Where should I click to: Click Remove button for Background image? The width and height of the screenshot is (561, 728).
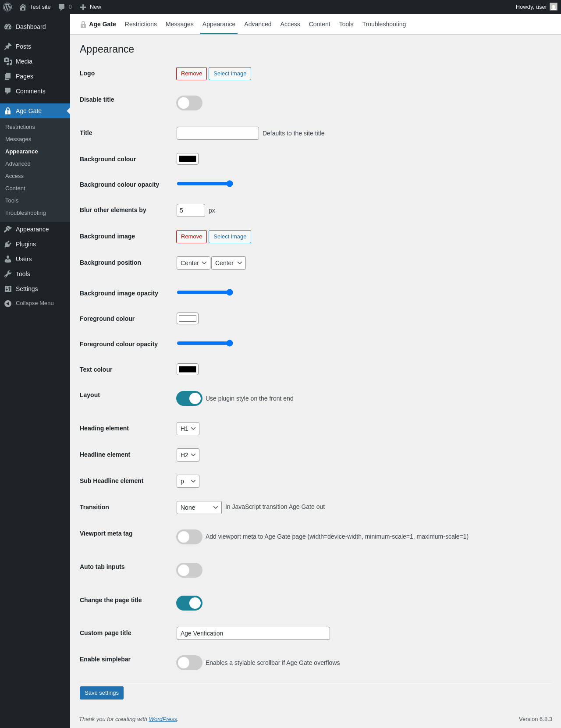[x=192, y=237]
